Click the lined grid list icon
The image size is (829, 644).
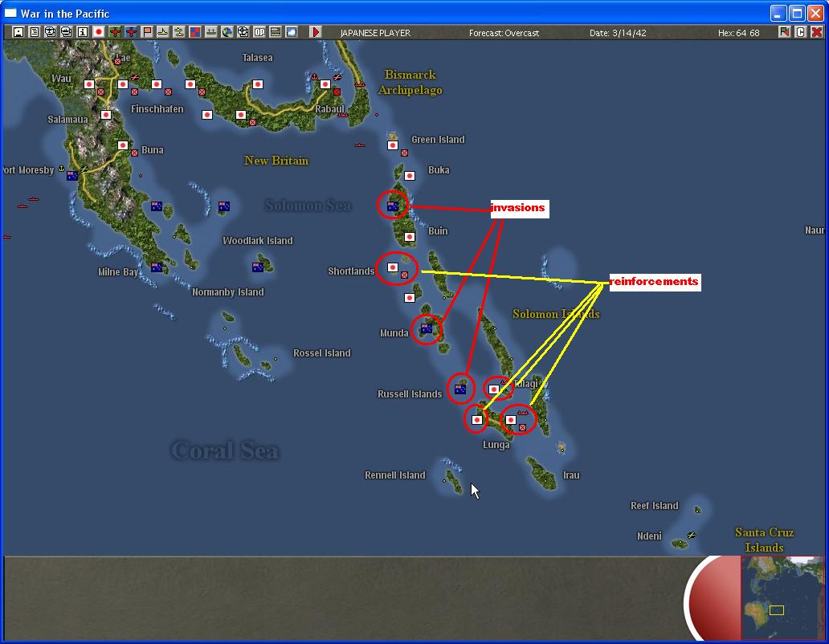pos(276,32)
